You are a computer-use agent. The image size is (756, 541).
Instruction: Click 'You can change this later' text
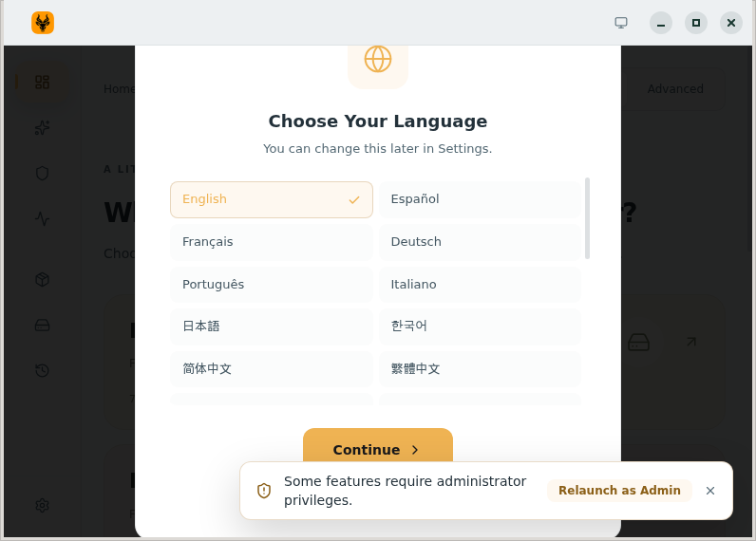[x=378, y=149]
